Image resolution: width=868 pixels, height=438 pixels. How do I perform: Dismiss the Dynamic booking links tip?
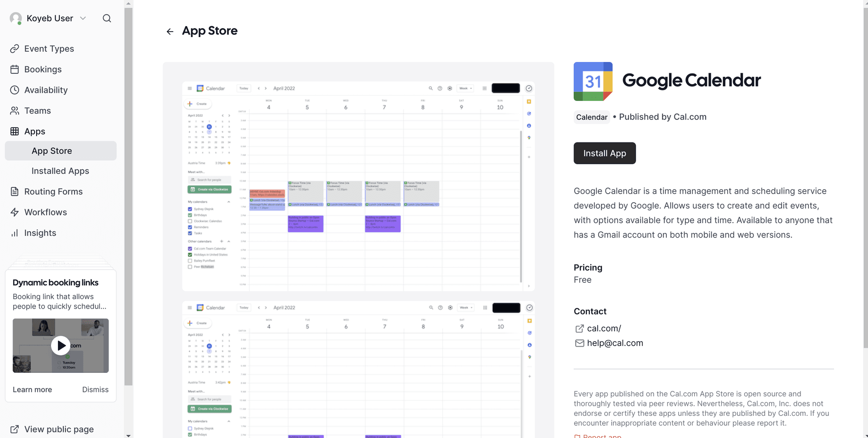click(95, 390)
